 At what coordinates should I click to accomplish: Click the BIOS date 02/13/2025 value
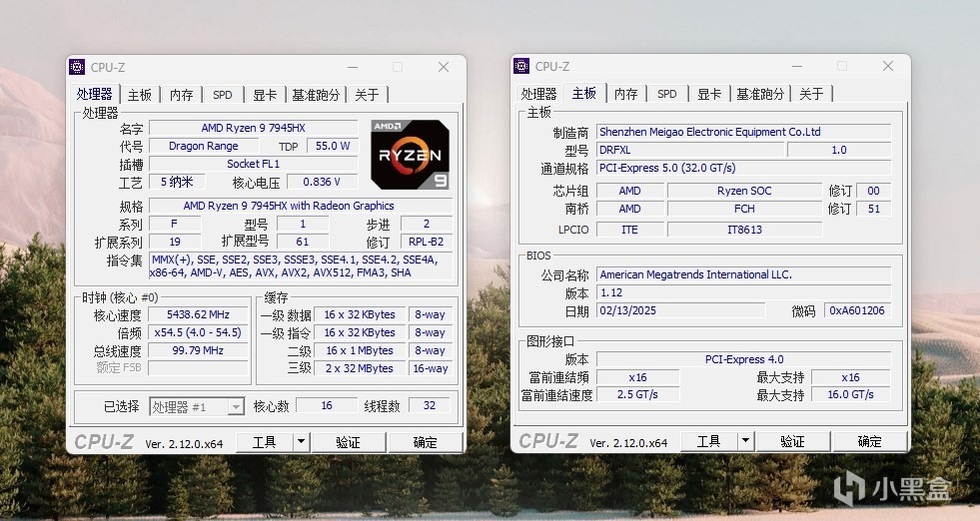680,310
